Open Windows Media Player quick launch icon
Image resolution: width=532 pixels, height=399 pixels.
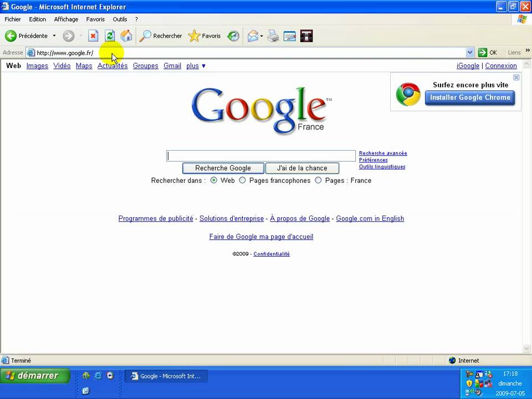[110, 376]
